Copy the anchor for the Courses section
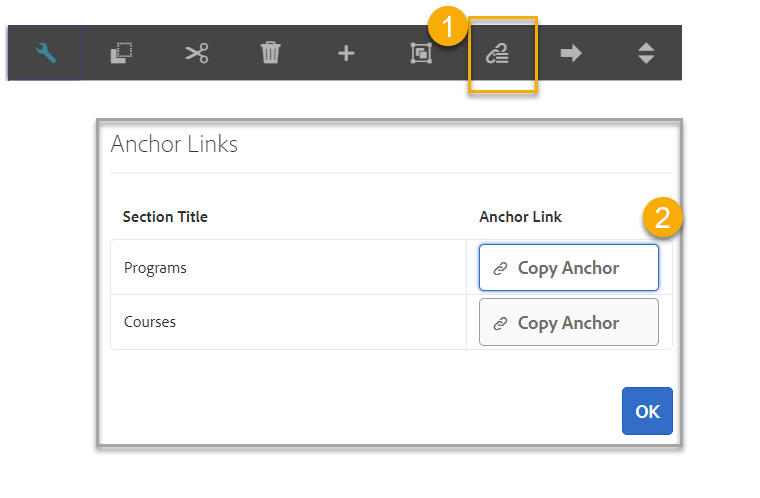Screen dimensions: 760x498 point(568,323)
